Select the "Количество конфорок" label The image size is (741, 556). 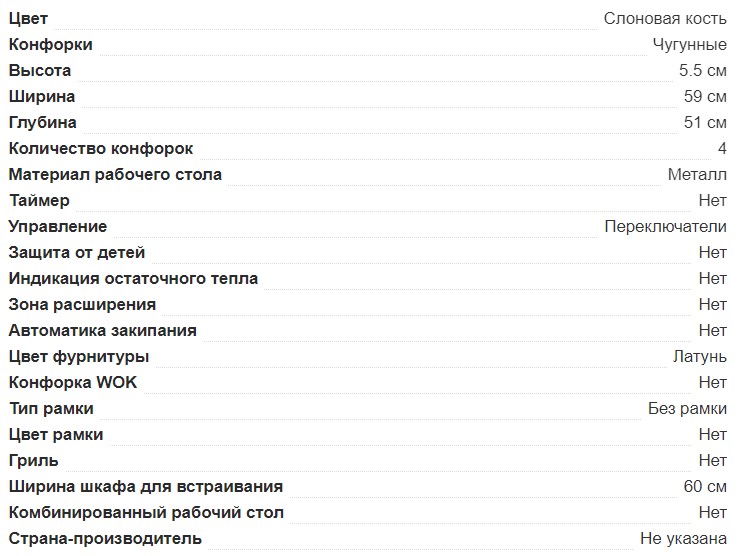coord(101,149)
